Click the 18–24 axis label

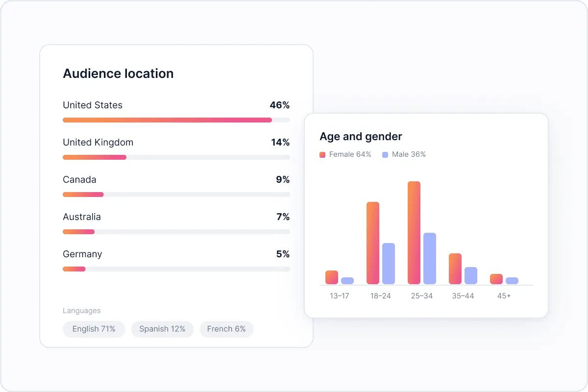(381, 296)
